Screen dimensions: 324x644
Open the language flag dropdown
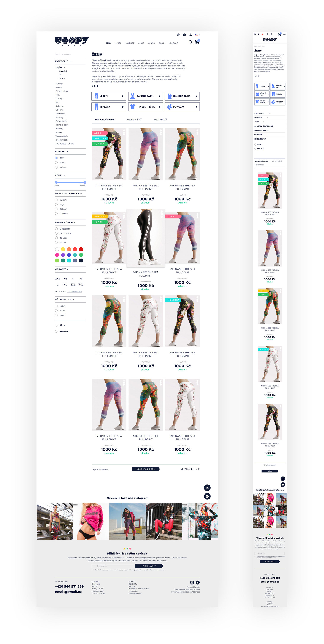pyautogui.click(x=197, y=35)
